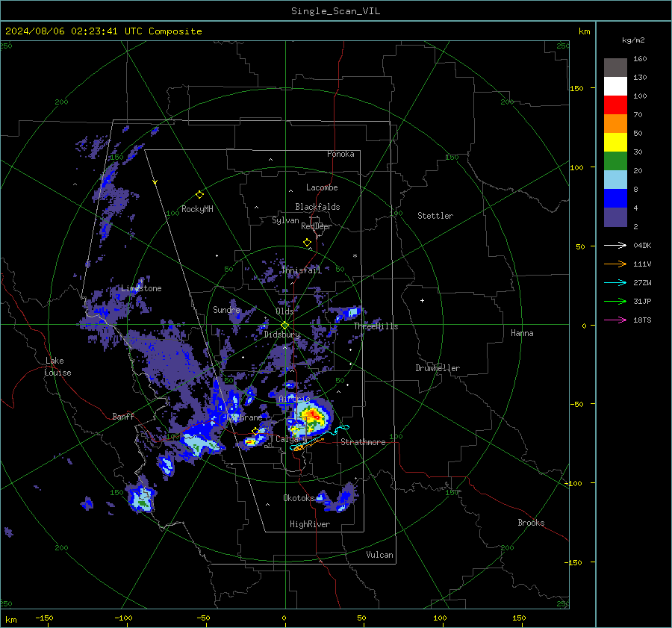Click the HighRiver town label
The image size is (672, 628).
point(310,524)
